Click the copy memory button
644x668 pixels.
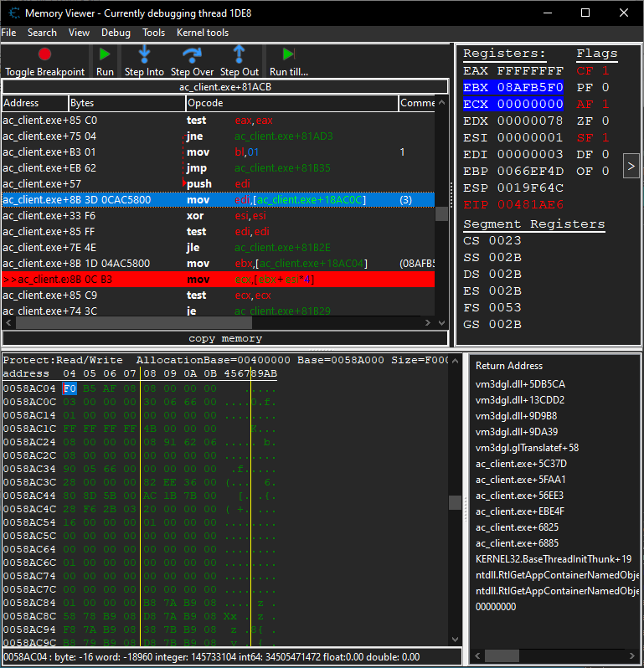(x=224, y=339)
